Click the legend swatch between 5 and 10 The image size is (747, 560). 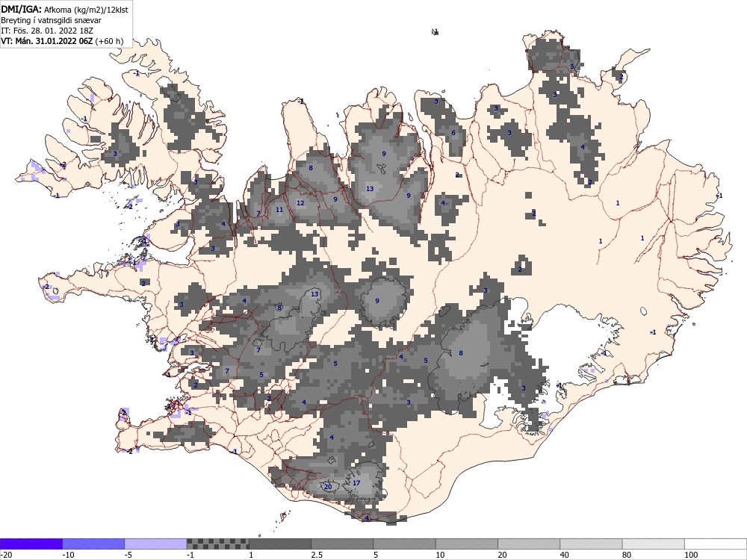[x=404, y=544]
